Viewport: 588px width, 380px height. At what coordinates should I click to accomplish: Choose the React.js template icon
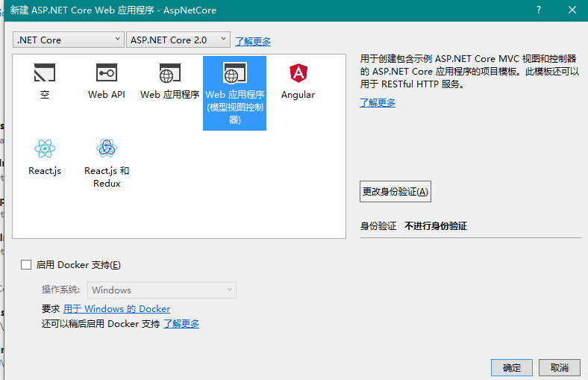pos(45,149)
